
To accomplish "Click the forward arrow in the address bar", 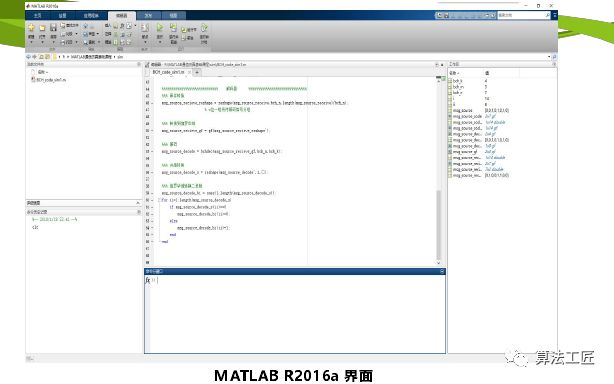I will [34, 57].
